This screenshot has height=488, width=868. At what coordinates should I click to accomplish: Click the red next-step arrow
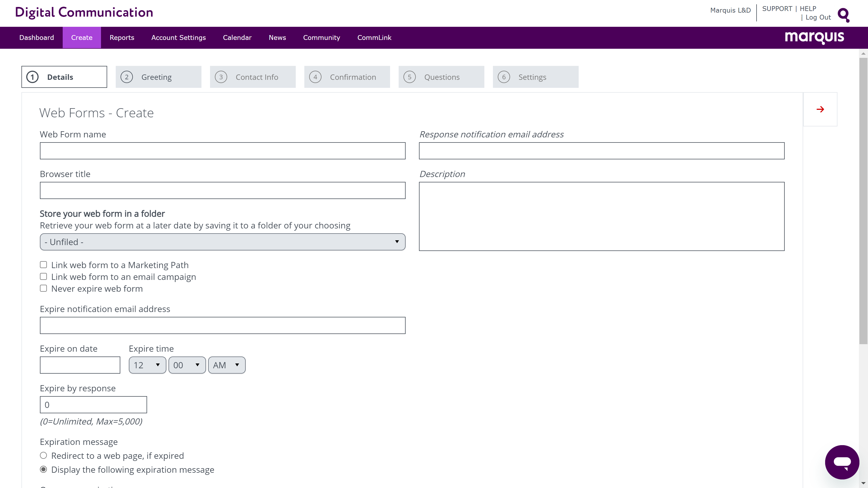pos(820,109)
